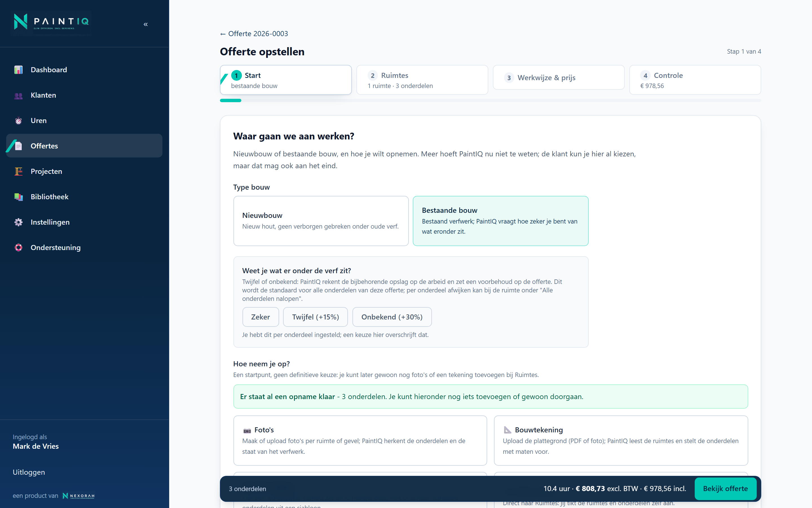Choose Zeker for paint certainty
This screenshot has width=812, height=508.
pyautogui.click(x=261, y=317)
